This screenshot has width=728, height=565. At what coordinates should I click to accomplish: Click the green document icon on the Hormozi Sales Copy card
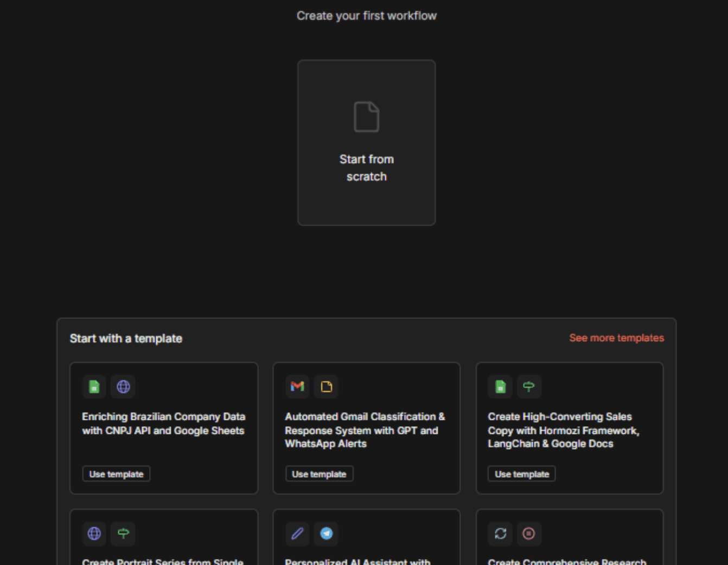500,387
